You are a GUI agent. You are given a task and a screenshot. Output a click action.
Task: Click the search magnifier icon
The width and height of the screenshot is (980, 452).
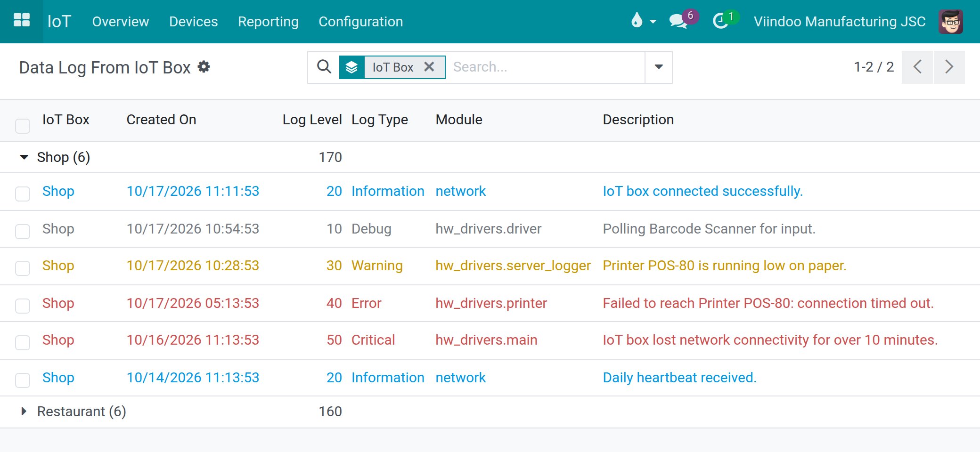[x=324, y=67]
